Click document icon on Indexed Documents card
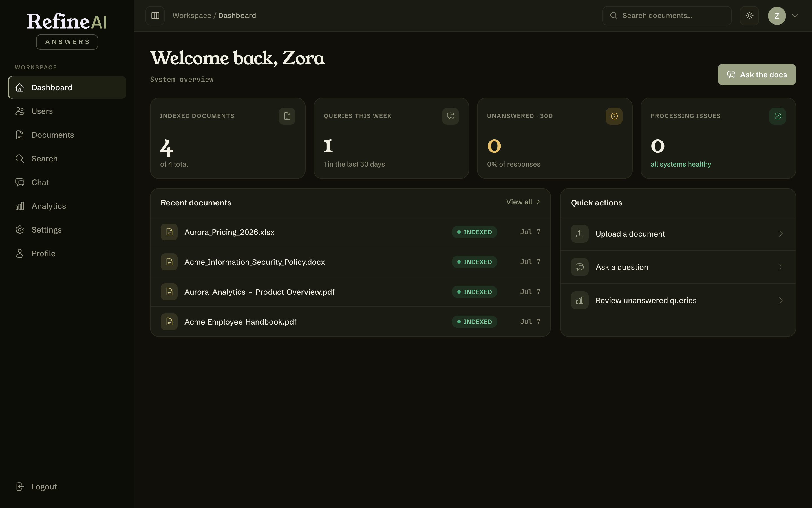The height and width of the screenshot is (508, 812). click(287, 116)
